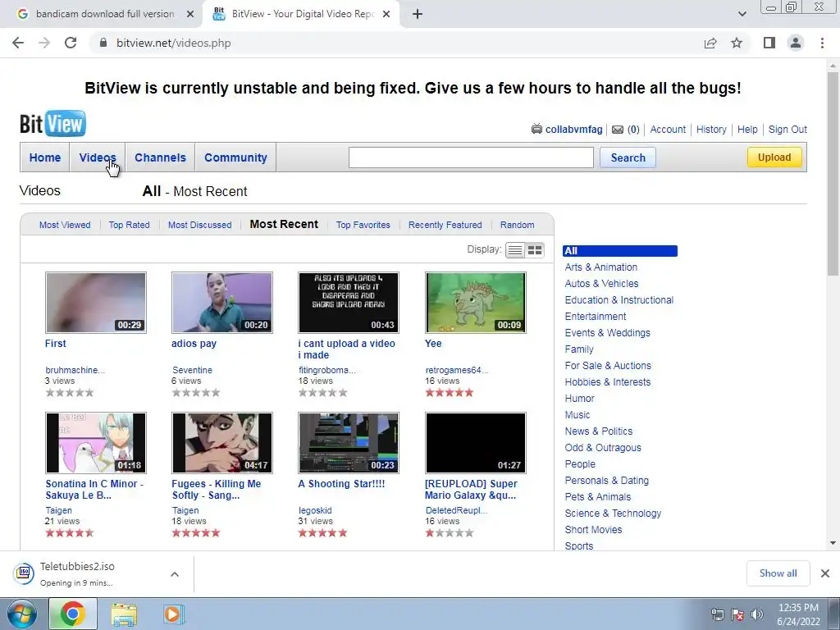Image resolution: width=840 pixels, height=630 pixels.
Task: Select the Most Viewed filter
Action: pyautogui.click(x=65, y=225)
